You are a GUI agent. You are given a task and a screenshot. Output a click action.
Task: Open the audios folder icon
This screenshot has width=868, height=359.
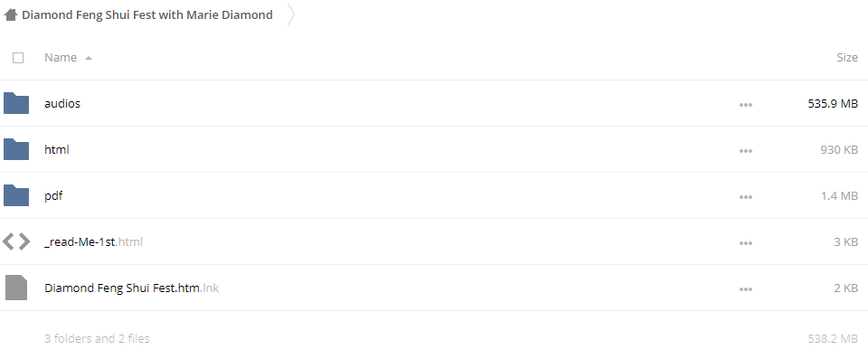point(16,103)
